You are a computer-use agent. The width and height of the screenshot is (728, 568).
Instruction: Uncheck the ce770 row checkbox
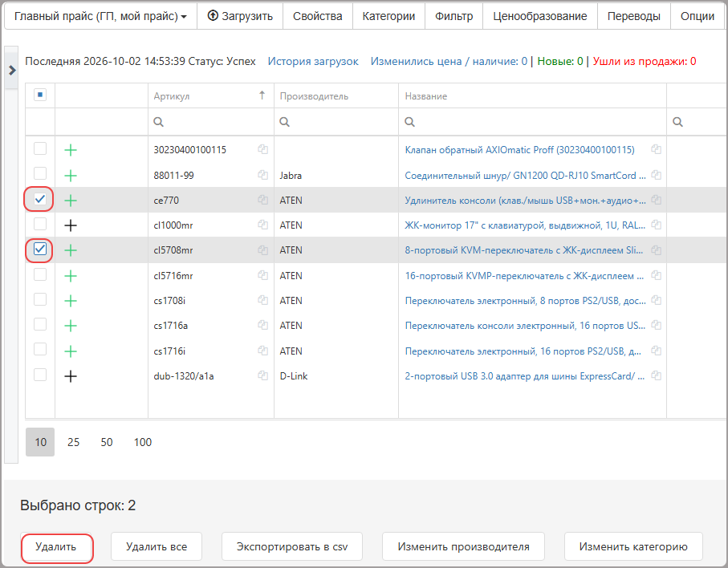40,200
